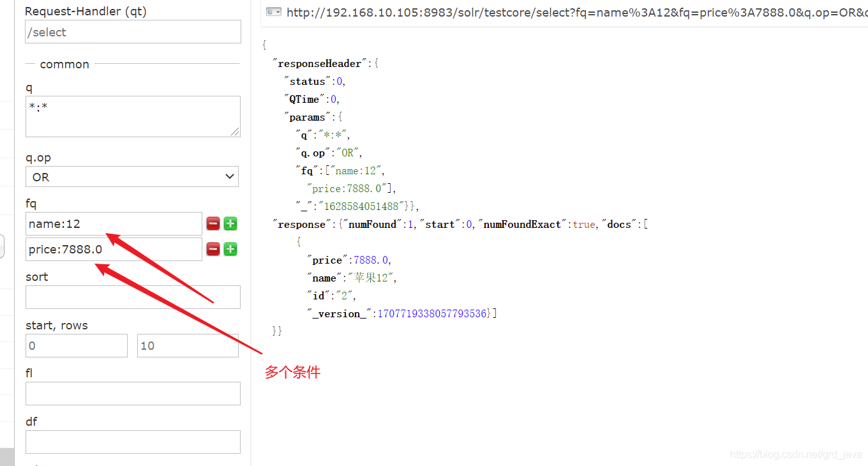868x466 pixels.
Task: Click the "name":"苹果12" document field
Action: pos(352,278)
